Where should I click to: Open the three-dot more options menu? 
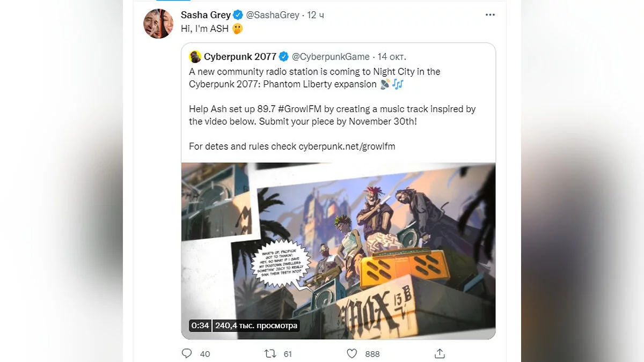click(490, 15)
